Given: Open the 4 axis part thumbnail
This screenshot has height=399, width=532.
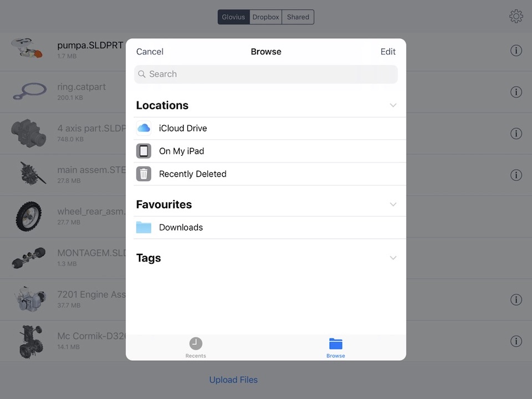Looking at the screenshot, I should click(28, 133).
